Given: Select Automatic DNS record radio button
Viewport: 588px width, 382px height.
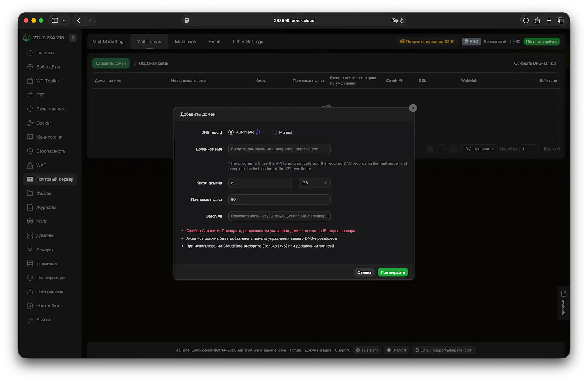Looking at the screenshot, I should (231, 133).
